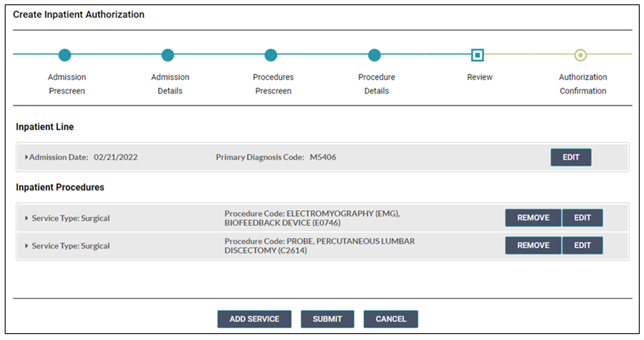The width and height of the screenshot is (644, 340).
Task: Expand the PROBE discectomy service row details
Action: tap(27, 246)
